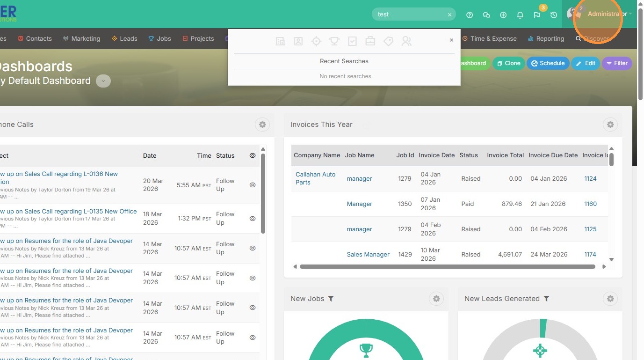Open the Contacts menu
The image size is (644, 360).
tap(35, 38)
